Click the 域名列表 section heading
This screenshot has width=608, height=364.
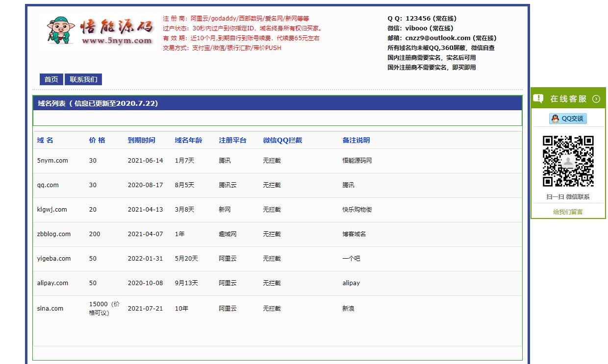click(x=98, y=103)
